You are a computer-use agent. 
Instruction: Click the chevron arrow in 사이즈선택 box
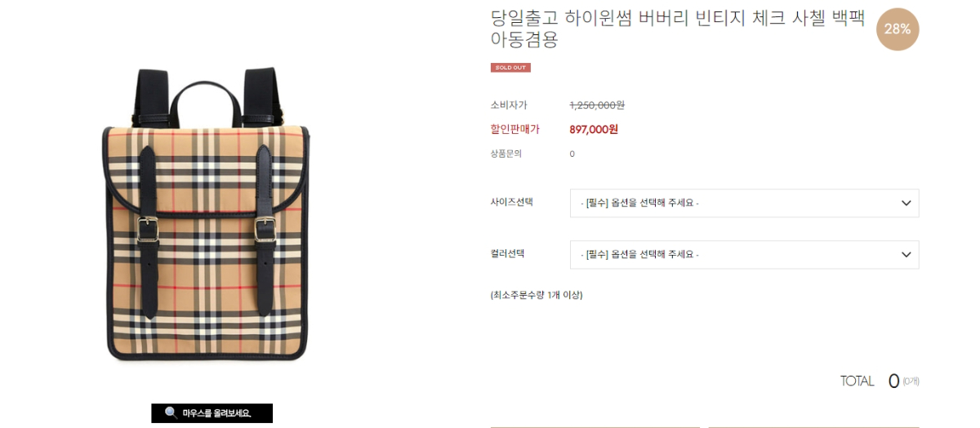click(906, 203)
